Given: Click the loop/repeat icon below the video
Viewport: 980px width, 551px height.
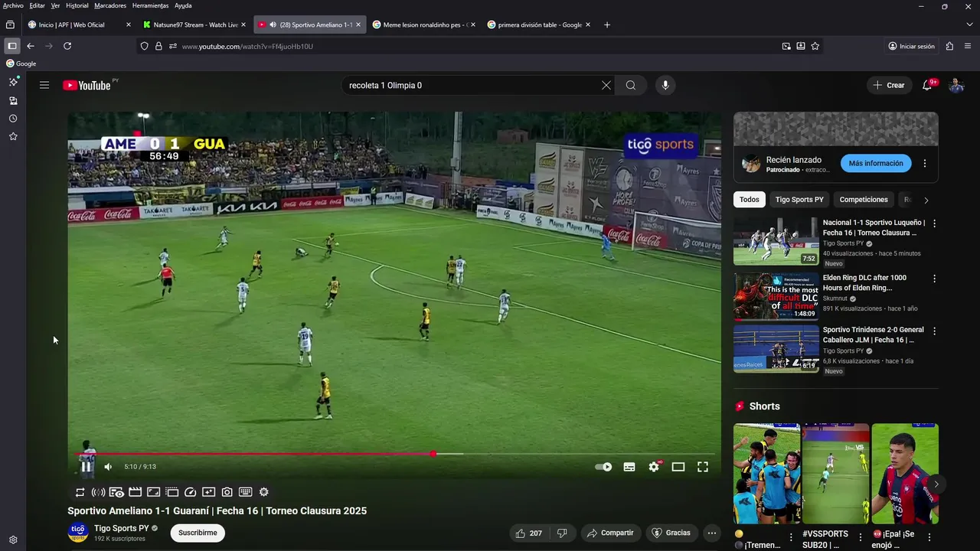Looking at the screenshot, I should point(80,492).
